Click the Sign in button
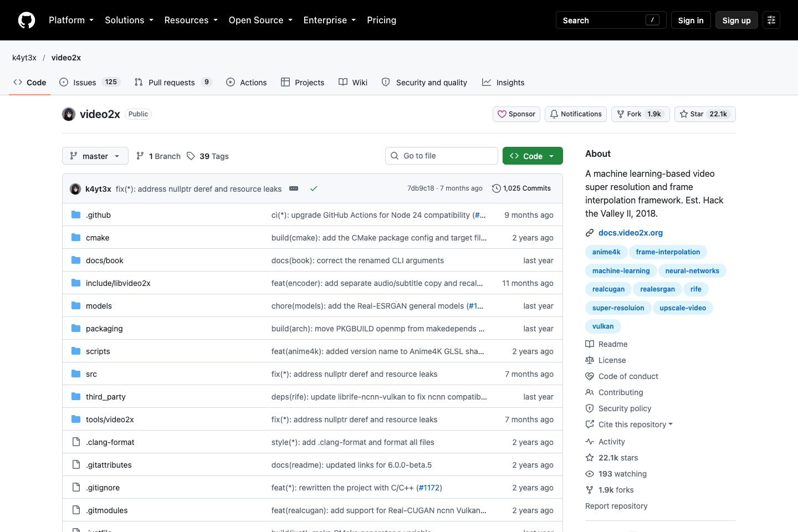The width and height of the screenshot is (798, 532). click(x=690, y=20)
